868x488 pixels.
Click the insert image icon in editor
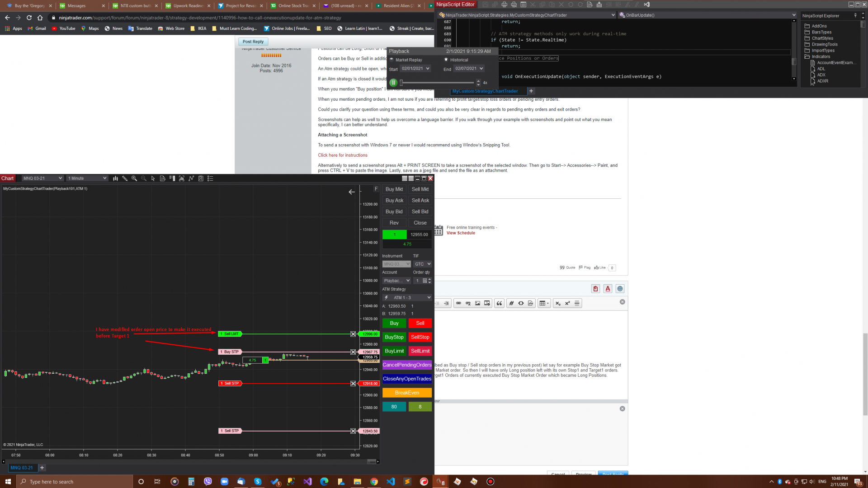click(477, 303)
